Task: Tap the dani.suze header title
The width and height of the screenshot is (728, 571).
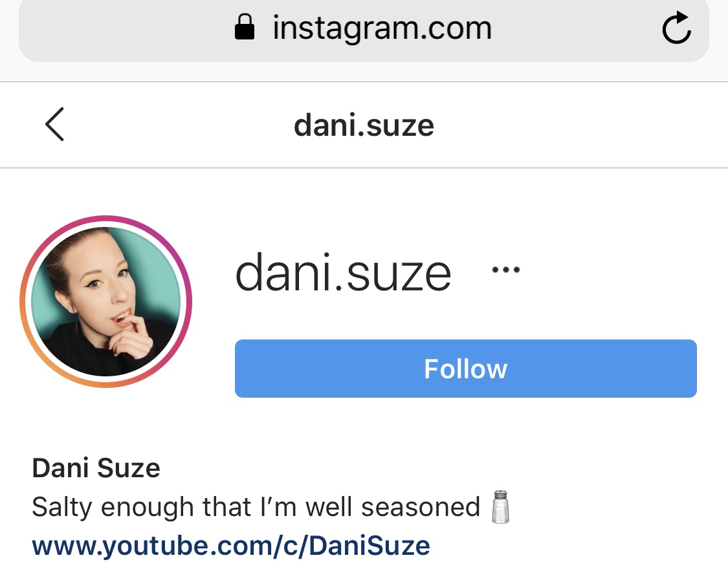Action: 364,125
